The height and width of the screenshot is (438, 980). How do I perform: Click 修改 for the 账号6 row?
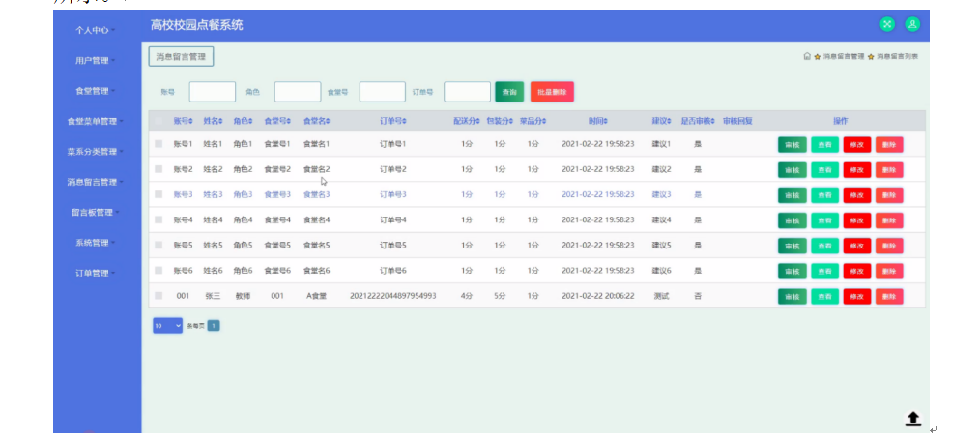(x=857, y=271)
